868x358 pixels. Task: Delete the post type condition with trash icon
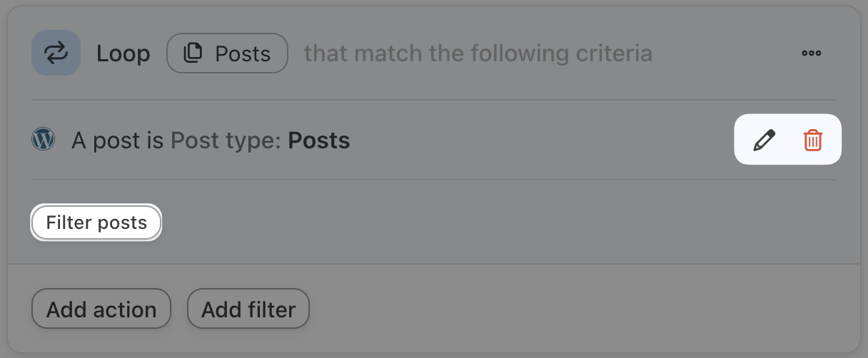[x=812, y=140]
